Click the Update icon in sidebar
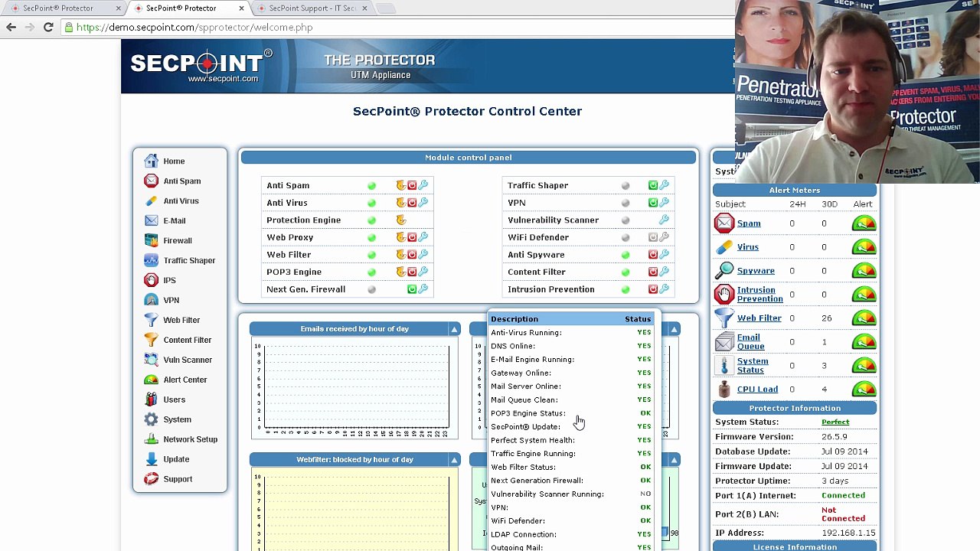The height and width of the screenshot is (551, 980). tap(151, 460)
